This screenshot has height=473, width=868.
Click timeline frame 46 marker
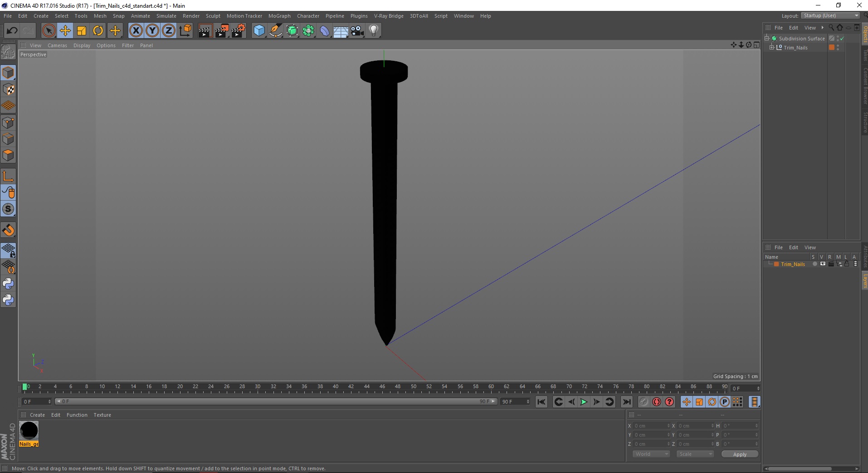click(382, 387)
